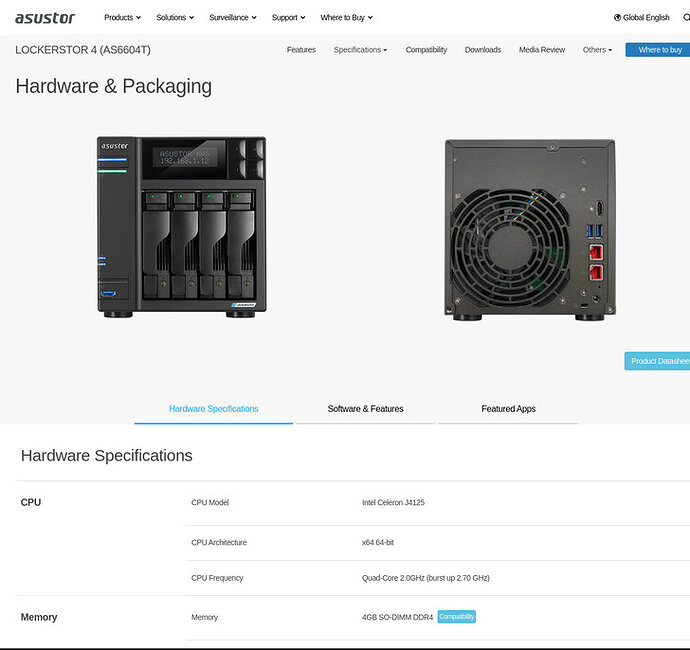Open the Downloads page
The image size is (690, 650).
[x=483, y=50]
